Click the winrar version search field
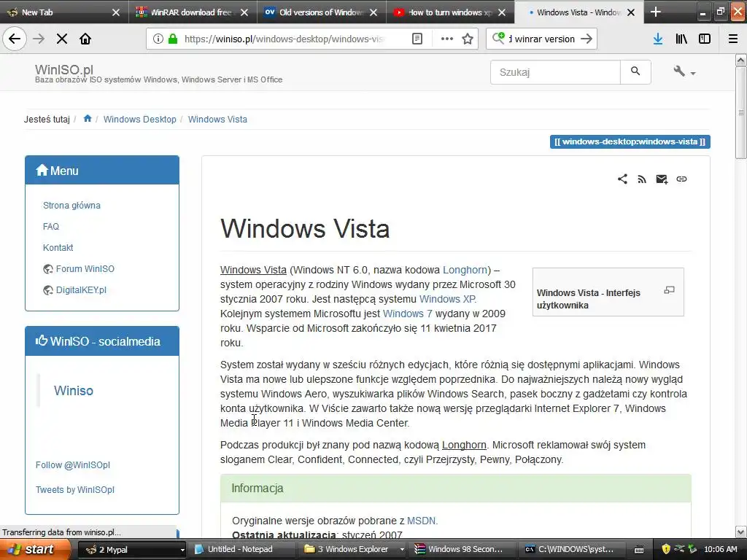747x560 pixels. coord(542,39)
